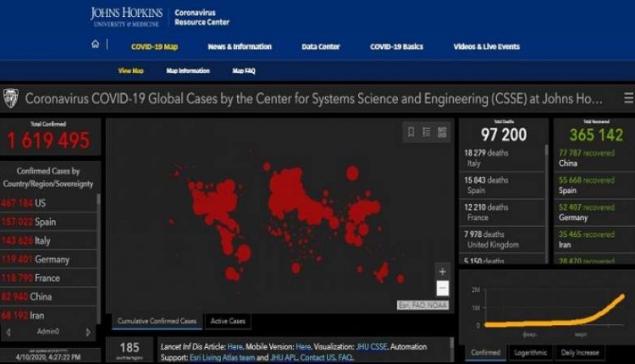635x364 pixels.
Task: Open the News & Information menu
Action: (240, 47)
